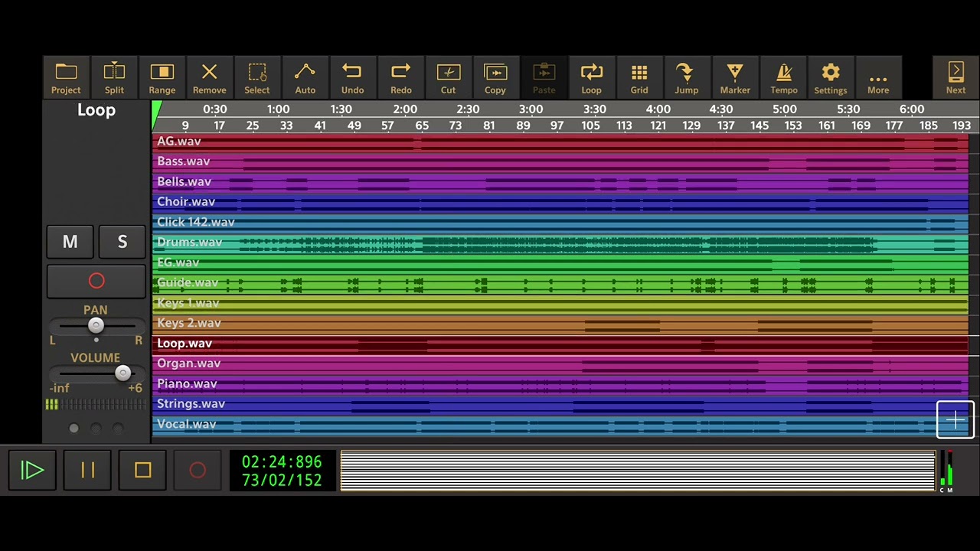Open the Jump tool
The height and width of the screenshot is (551, 980).
(x=687, y=78)
